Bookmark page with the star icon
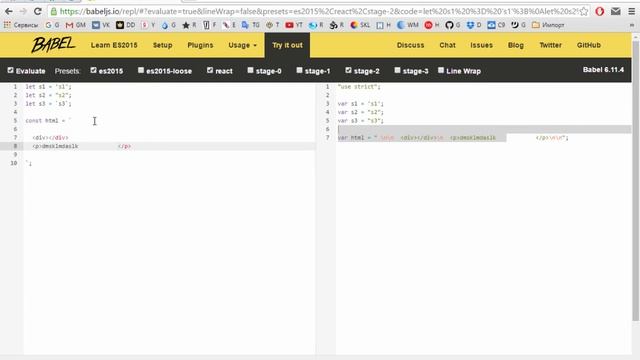The image size is (640, 360). (x=584, y=11)
